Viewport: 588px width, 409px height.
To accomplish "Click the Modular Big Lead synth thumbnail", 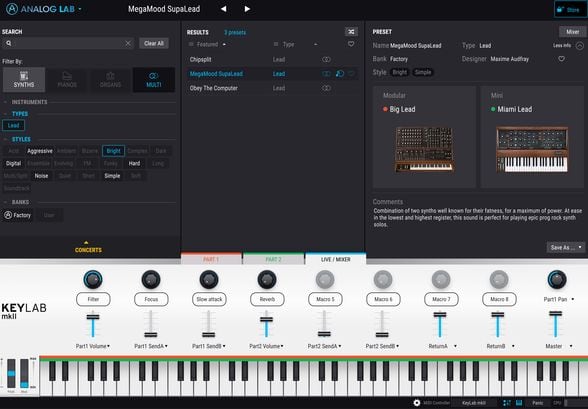I will click(x=424, y=150).
